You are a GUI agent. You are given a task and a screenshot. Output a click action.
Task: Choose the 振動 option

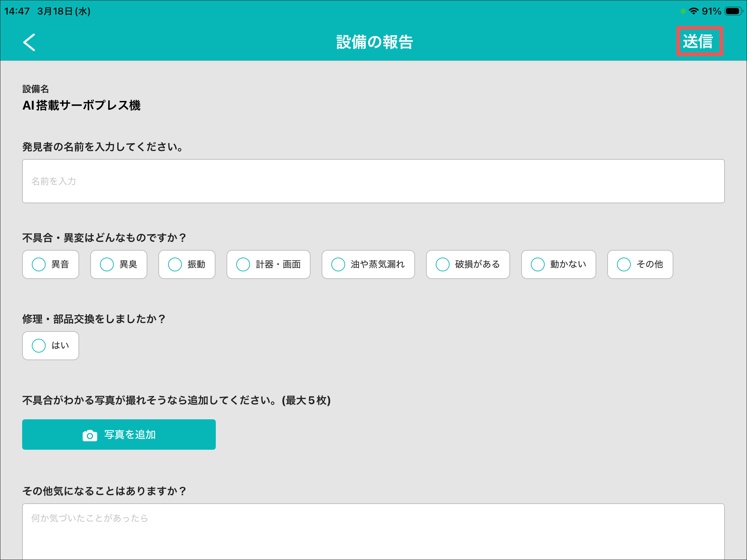pos(187,264)
